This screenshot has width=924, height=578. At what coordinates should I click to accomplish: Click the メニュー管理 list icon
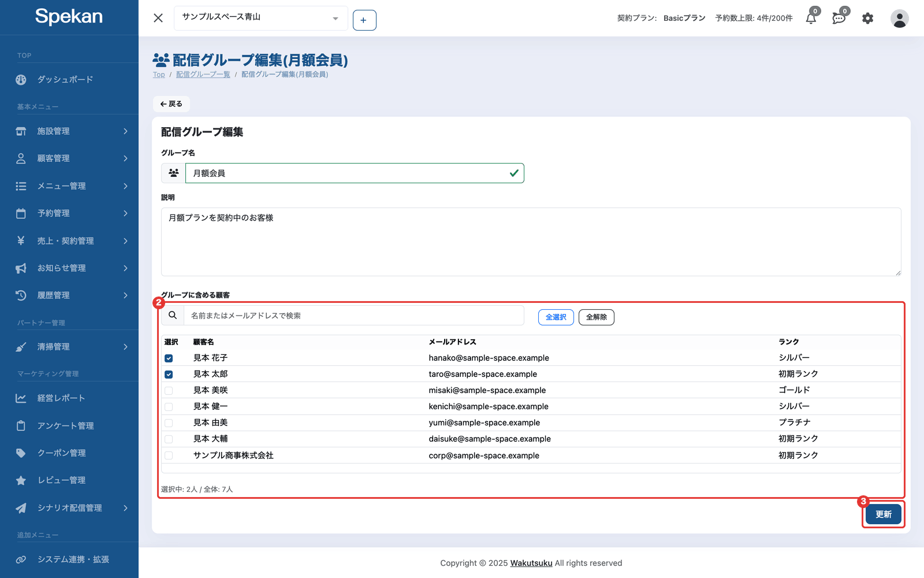click(21, 186)
